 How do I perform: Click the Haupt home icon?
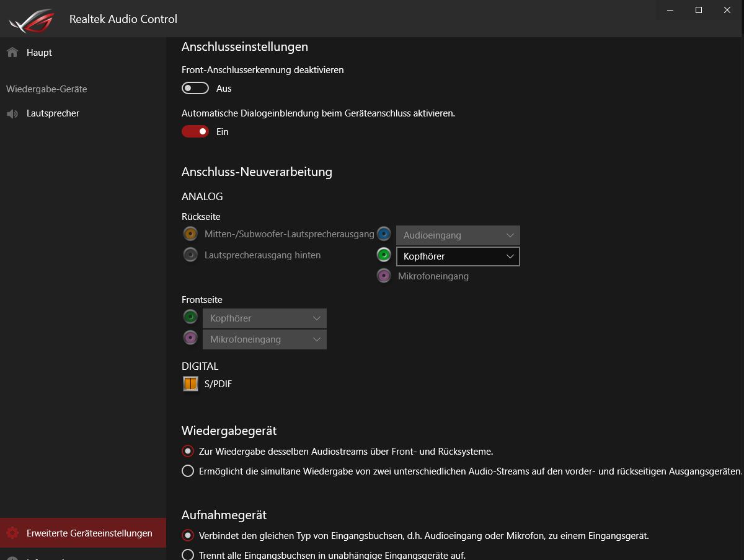(x=12, y=53)
